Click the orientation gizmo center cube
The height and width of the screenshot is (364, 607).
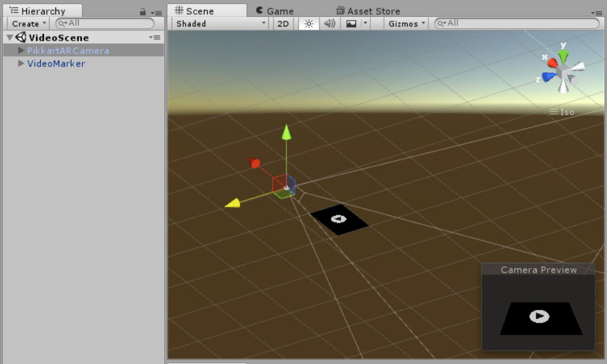pos(564,72)
